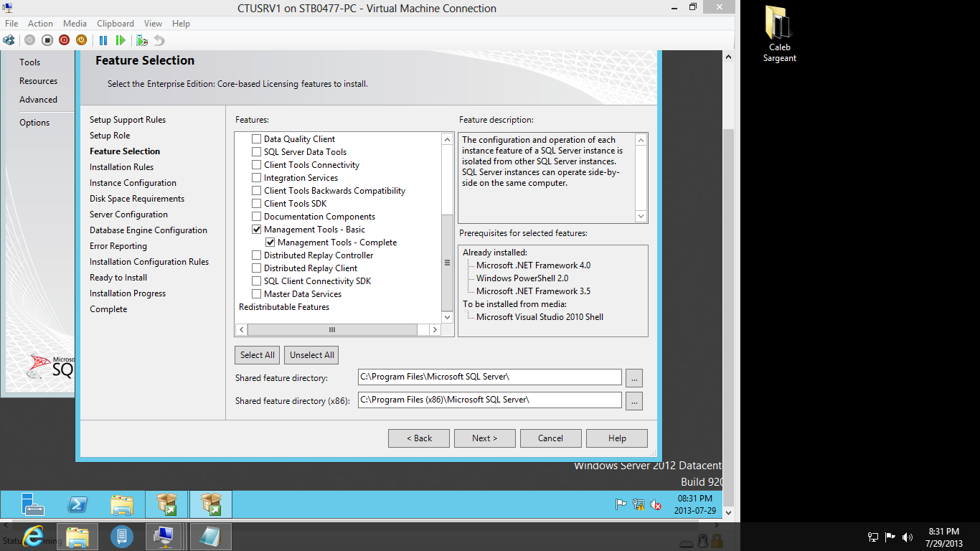This screenshot has width=980, height=551.
Task: Click the feature description scroll-down arrow
Action: tap(641, 216)
